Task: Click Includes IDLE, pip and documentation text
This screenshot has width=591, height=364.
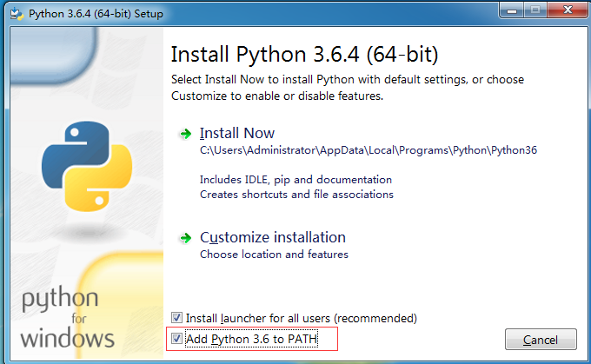Action: (x=295, y=180)
